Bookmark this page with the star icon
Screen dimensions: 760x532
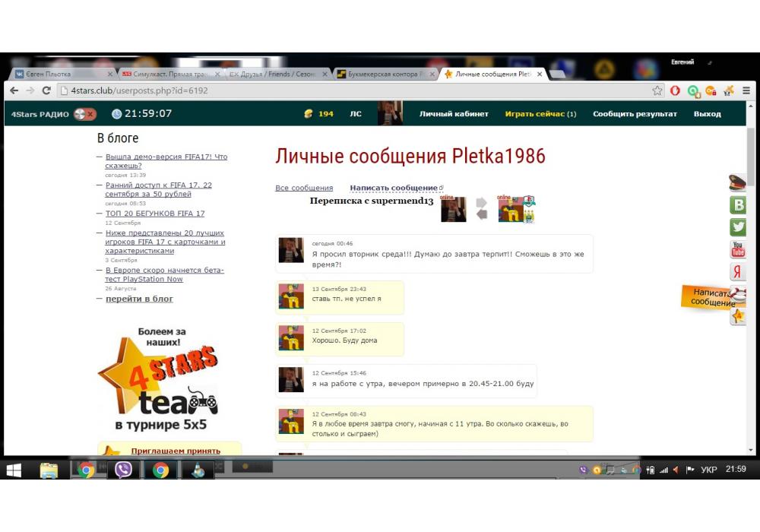[657, 90]
